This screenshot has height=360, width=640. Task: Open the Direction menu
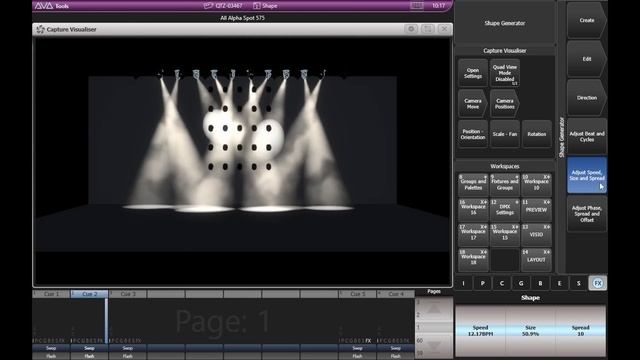tap(587, 98)
